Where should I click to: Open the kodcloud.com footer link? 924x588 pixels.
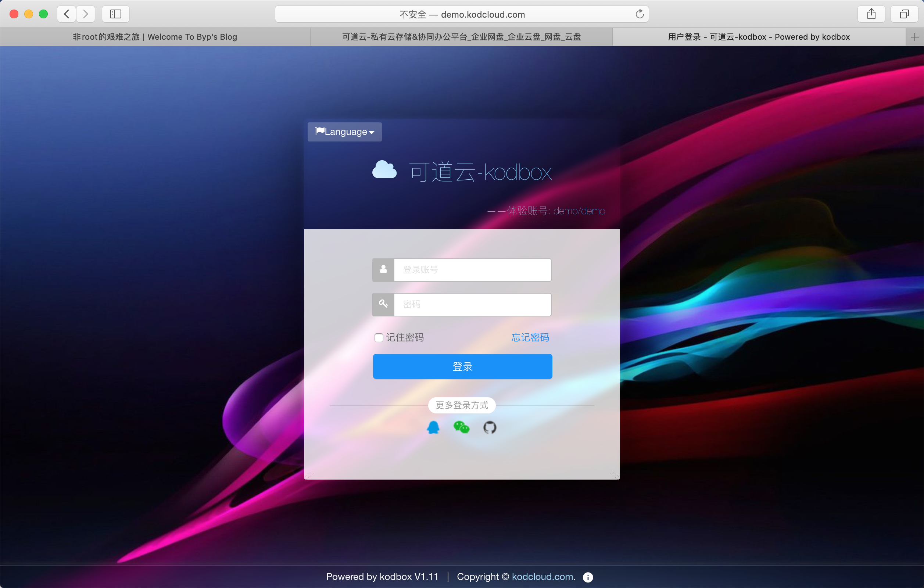[543, 577]
